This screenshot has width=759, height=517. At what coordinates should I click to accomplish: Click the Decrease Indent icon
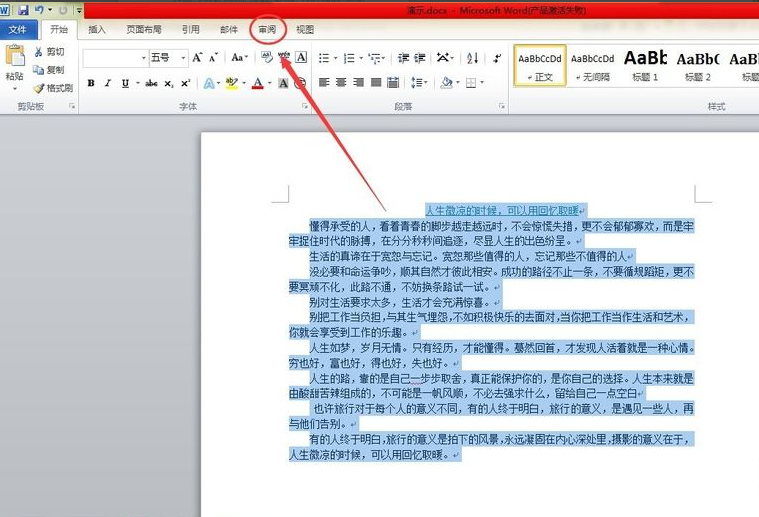(x=403, y=58)
